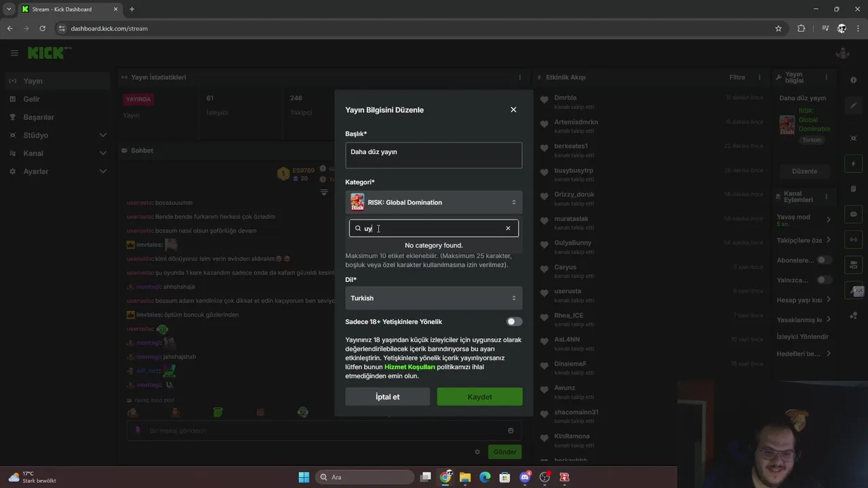
Task: Toggle the Abonelere chat mode switch
Action: (824, 260)
